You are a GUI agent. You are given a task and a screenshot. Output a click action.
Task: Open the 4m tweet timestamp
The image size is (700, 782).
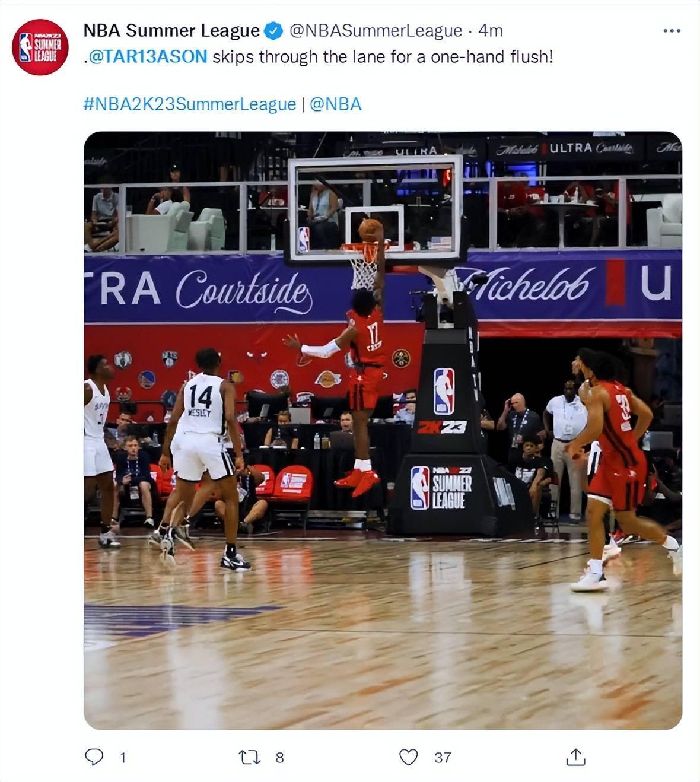pyautogui.click(x=491, y=30)
